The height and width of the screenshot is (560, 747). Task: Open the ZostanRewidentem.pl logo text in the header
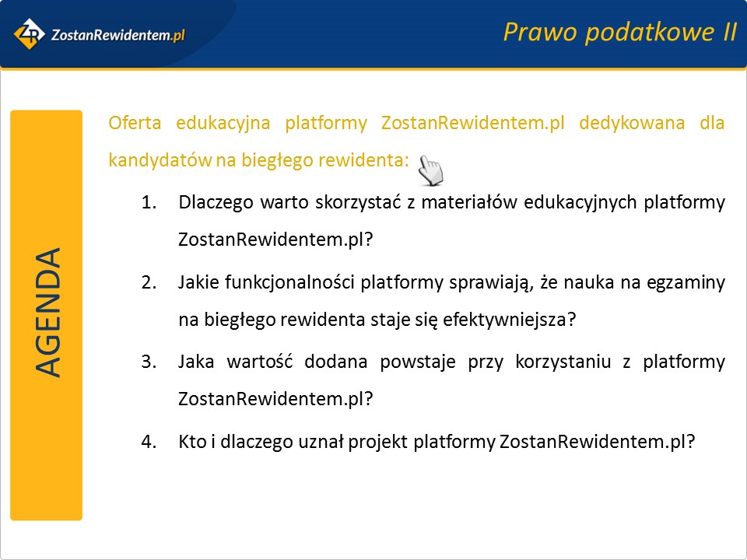(x=117, y=35)
